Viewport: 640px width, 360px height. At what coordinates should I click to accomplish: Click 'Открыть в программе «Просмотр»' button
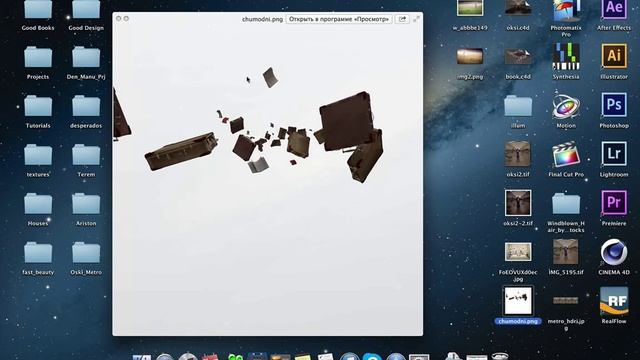tap(339, 19)
